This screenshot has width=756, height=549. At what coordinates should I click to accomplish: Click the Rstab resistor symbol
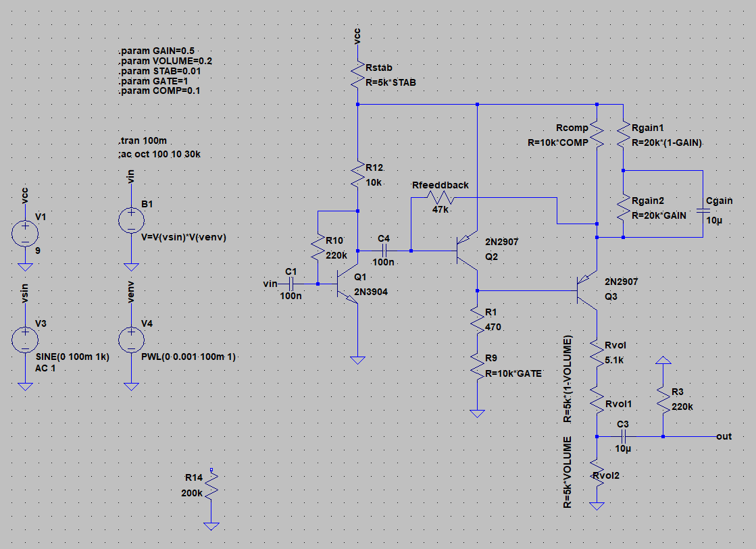358,74
